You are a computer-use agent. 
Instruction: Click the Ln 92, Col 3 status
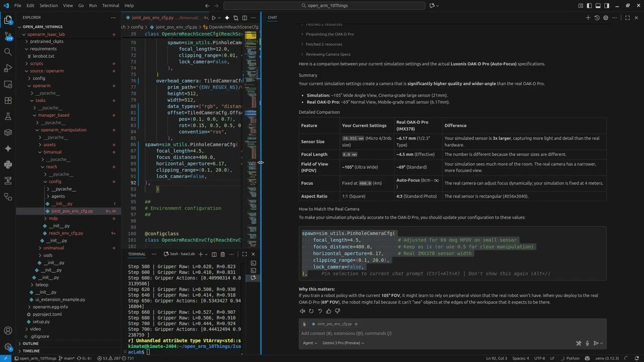497,358
